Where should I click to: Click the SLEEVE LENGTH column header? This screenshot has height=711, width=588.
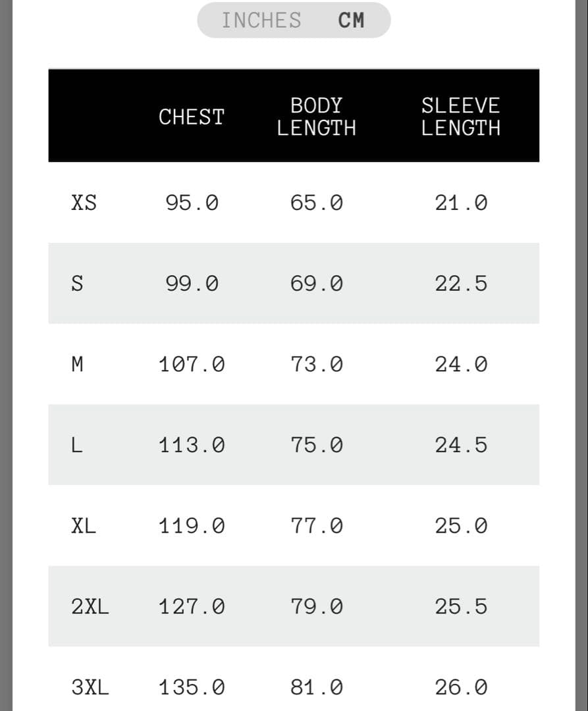[x=460, y=116]
